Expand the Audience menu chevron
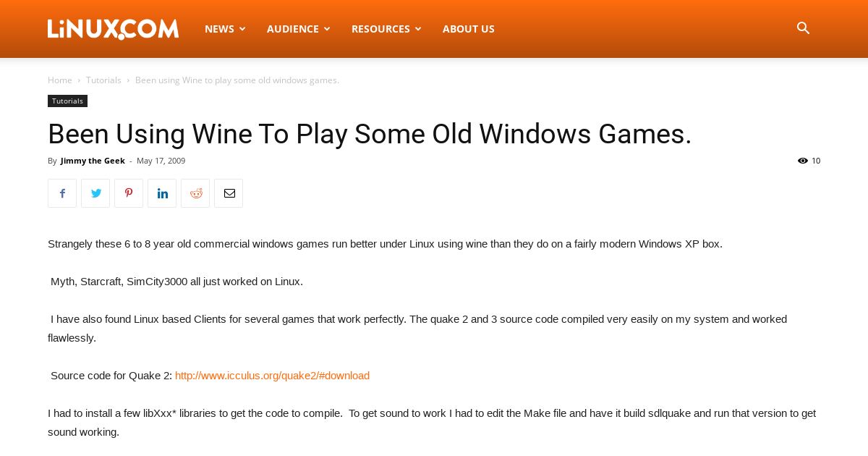Viewport: 868px width, 456px height. 327,29
